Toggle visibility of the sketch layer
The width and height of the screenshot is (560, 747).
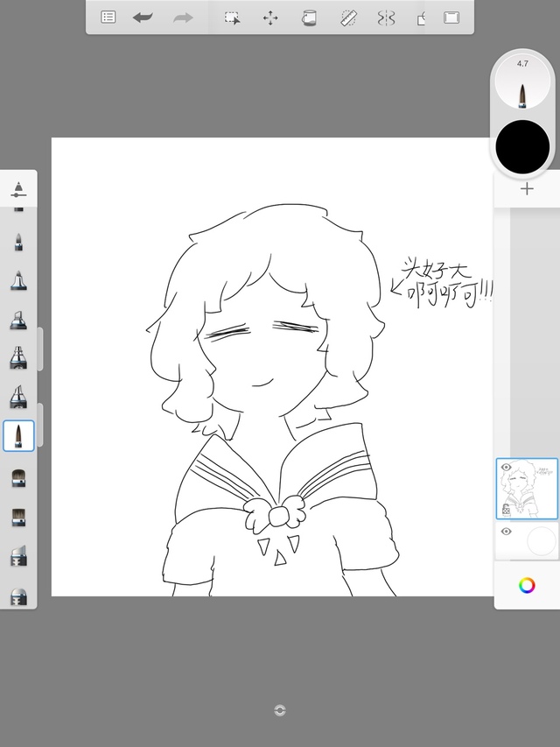coord(506,468)
